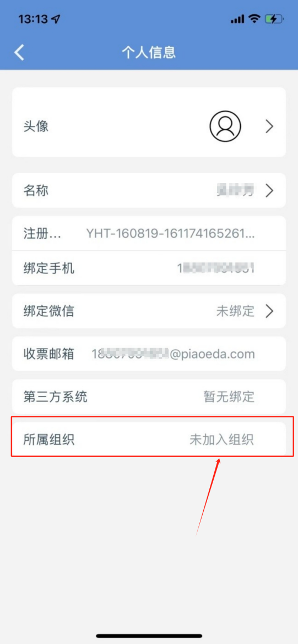Expand the 名称 row chevron

pyautogui.click(x=269, y=191)
